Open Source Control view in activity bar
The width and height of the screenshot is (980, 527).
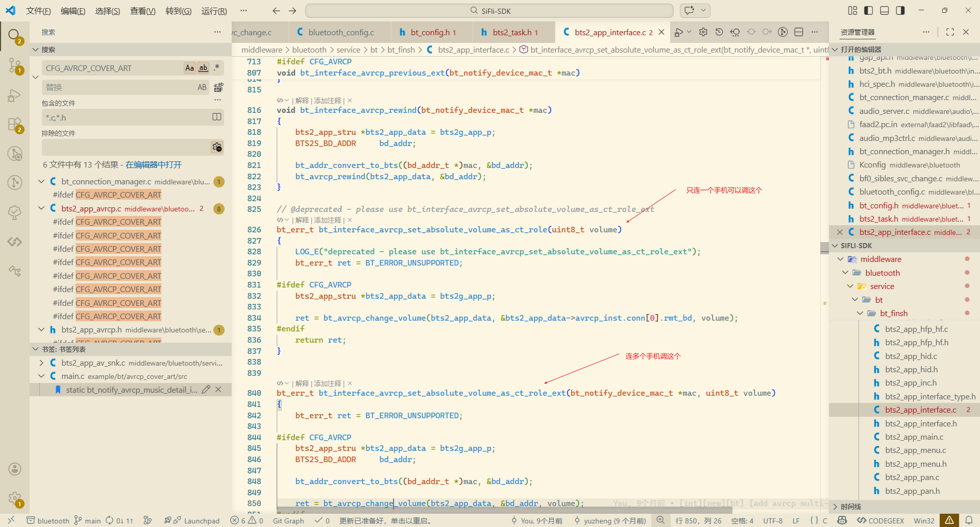pyautogui.click(x=15, y=65)
